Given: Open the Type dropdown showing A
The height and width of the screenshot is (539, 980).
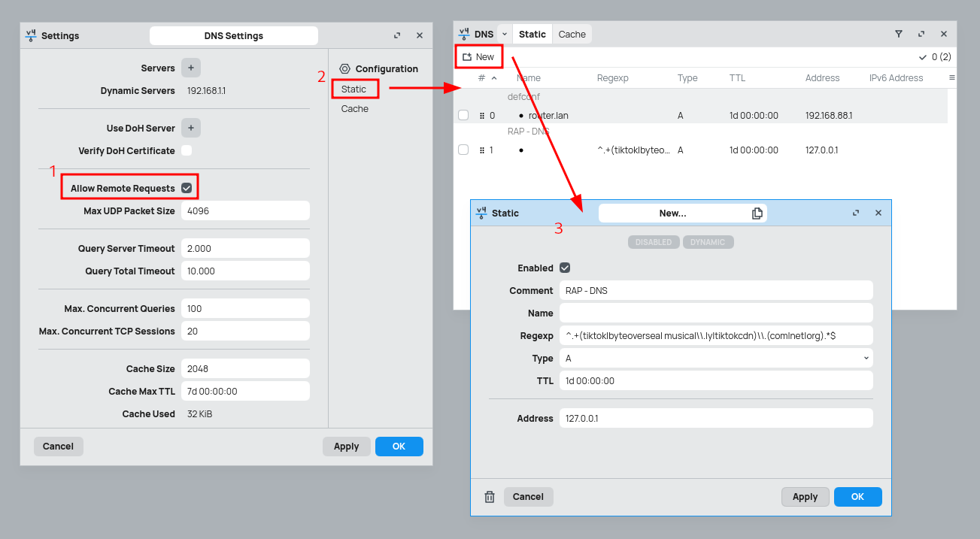Looking at the screenshot, I should tap(715, 359).
